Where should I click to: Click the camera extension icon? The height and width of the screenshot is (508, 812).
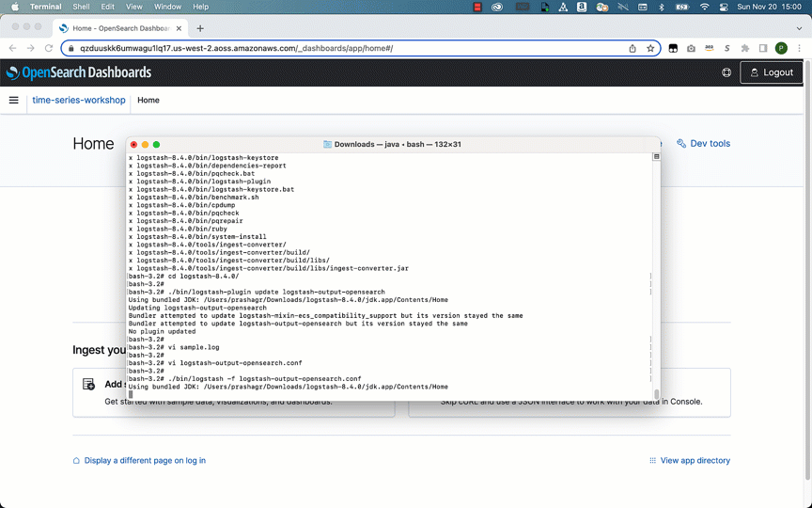tap(691, 48)
